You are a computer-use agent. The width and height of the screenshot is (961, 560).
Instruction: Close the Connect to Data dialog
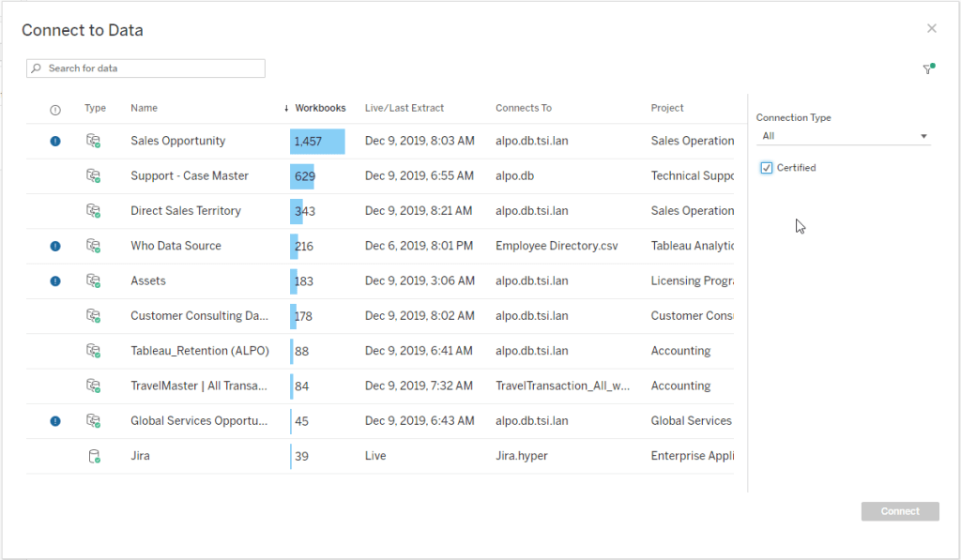931,29
